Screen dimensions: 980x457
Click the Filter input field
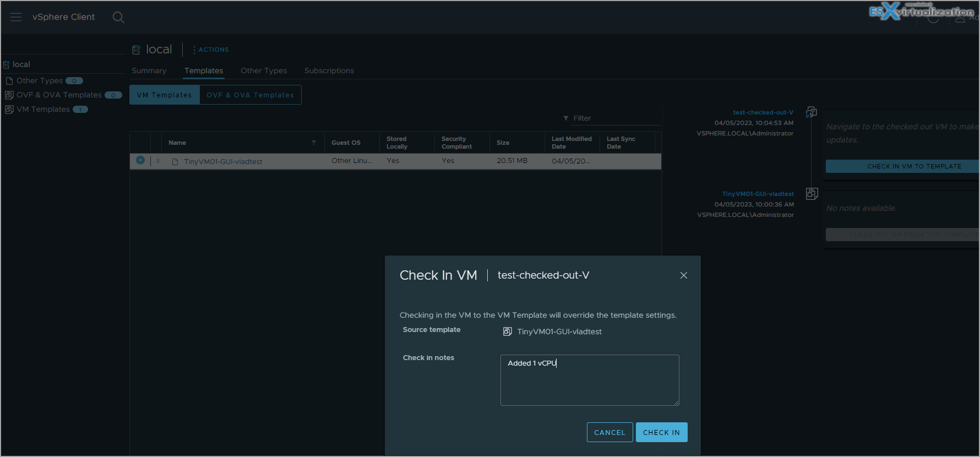(x=617, y=118)
